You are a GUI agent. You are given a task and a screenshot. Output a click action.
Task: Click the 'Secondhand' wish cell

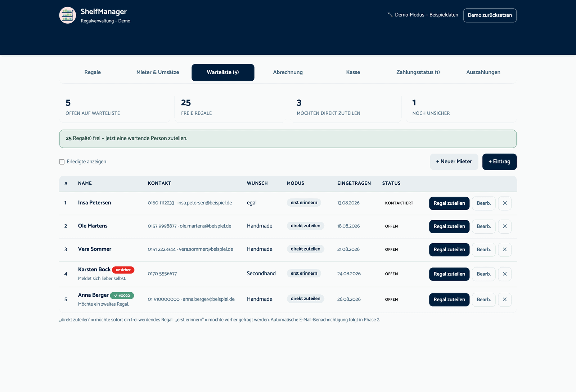click(x=261, y=274)
